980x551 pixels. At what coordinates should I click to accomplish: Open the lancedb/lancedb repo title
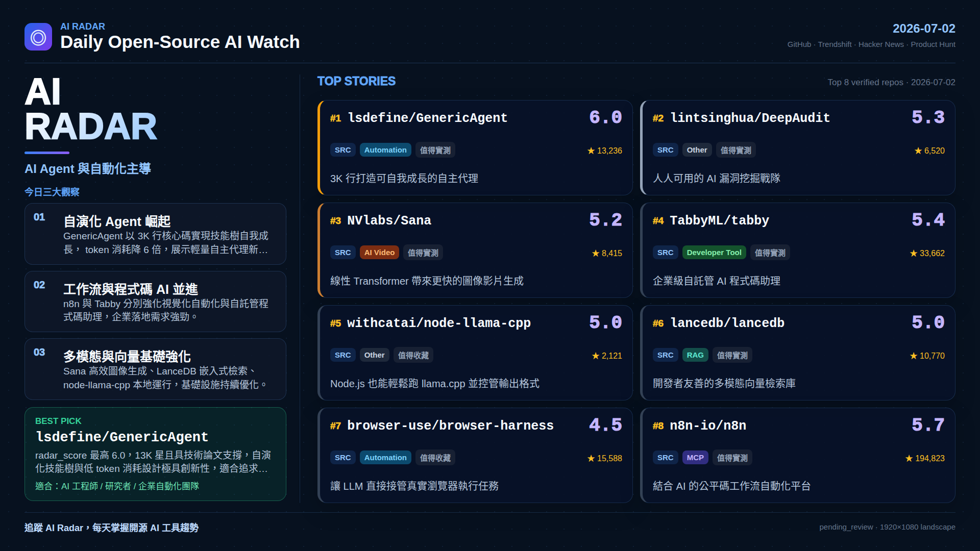point(727,323)
